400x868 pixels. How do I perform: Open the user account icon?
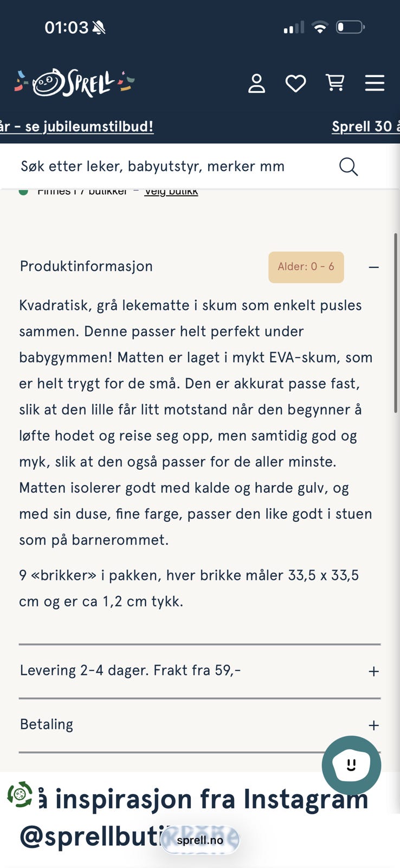tap(256, 84)
